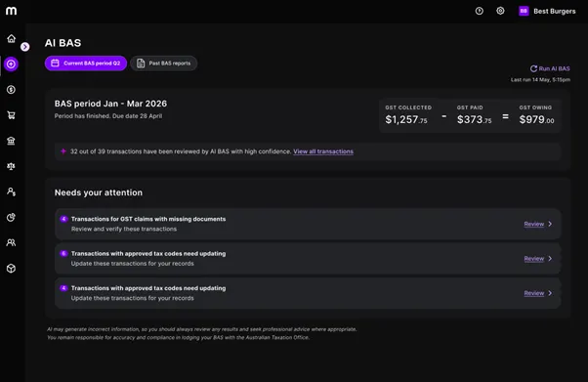
Task: Open the dollar coin sidebar icon
Action: [11, 89]
